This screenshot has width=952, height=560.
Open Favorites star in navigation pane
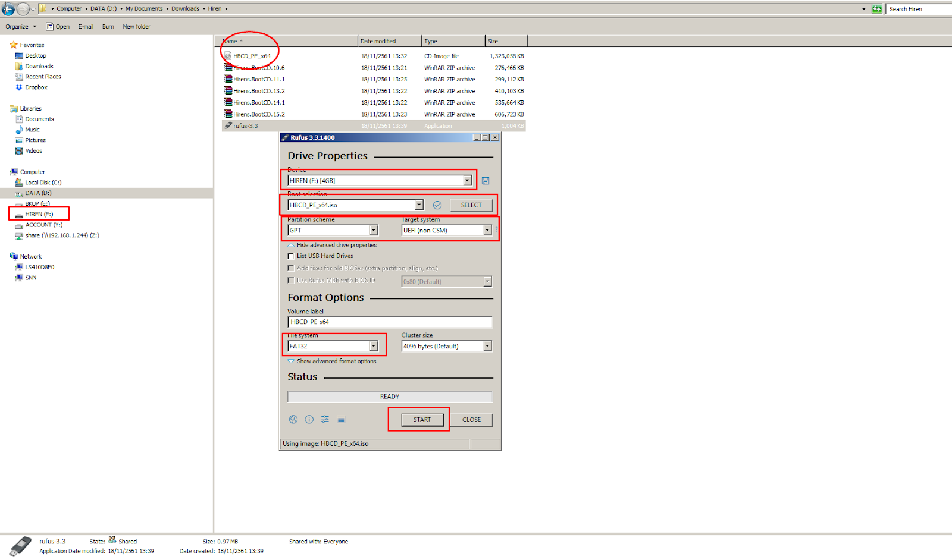coord(14,45)
